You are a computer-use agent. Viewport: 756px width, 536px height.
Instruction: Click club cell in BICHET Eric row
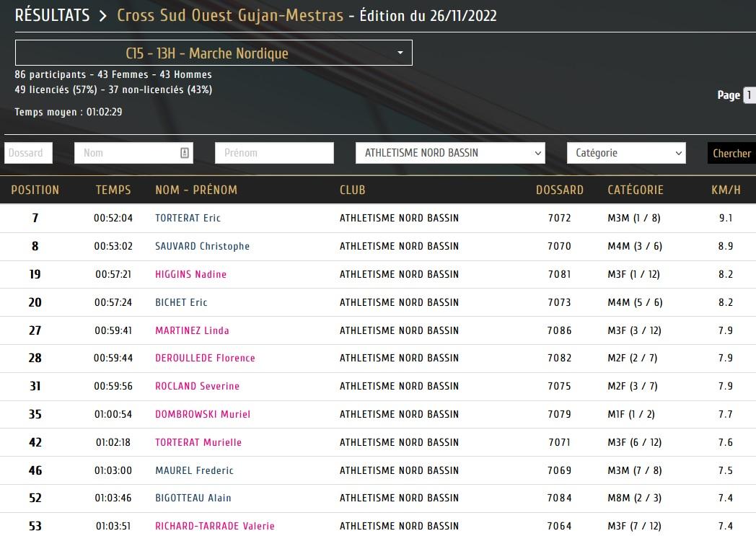(x=399, y=302)
